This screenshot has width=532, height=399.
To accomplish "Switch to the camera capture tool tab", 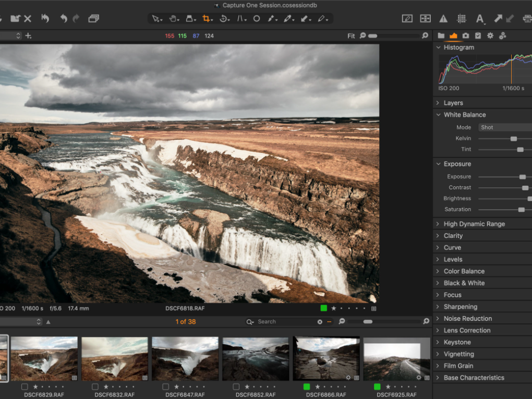I will (x=465, y=36).
